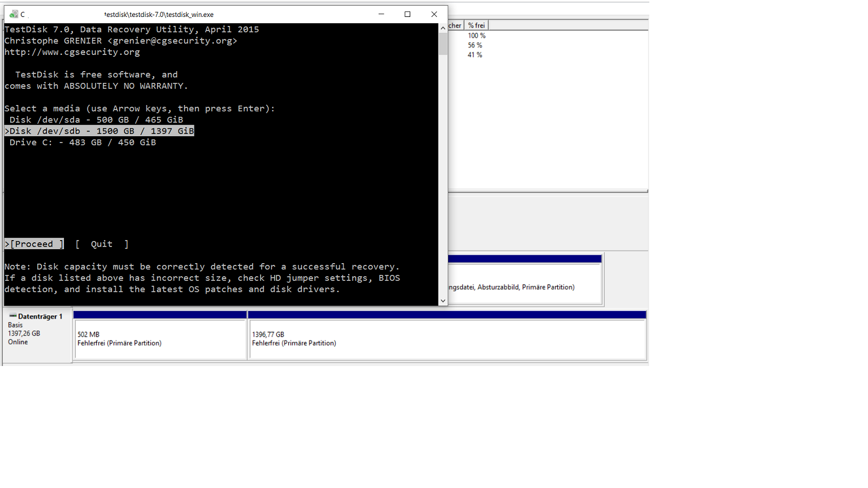The image size is (868, 488).
Task: Choose the Proceed option in TestDisk
Action: click(34, 244)
